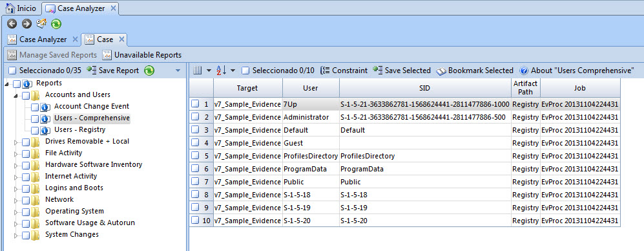Click green refresh icon beside Save Report
The image size is (644, 251).
(x=149, y=71)
